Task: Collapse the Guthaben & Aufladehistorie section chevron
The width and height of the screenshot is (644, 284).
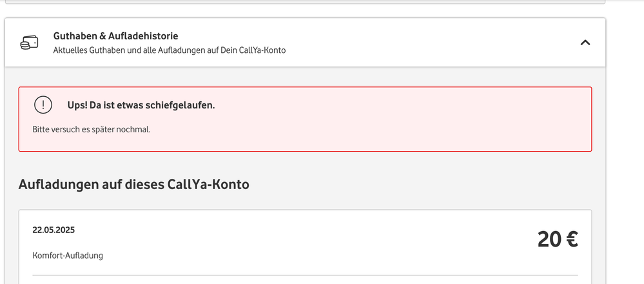Action: pyautogui.click(x=585, y=43)
